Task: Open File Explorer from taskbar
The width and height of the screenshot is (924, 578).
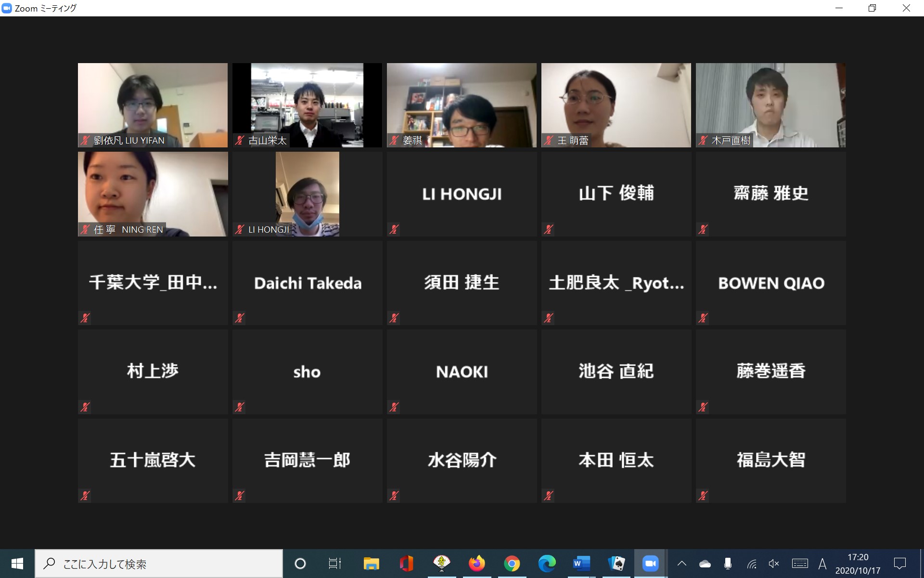Action: coord(371,564)
